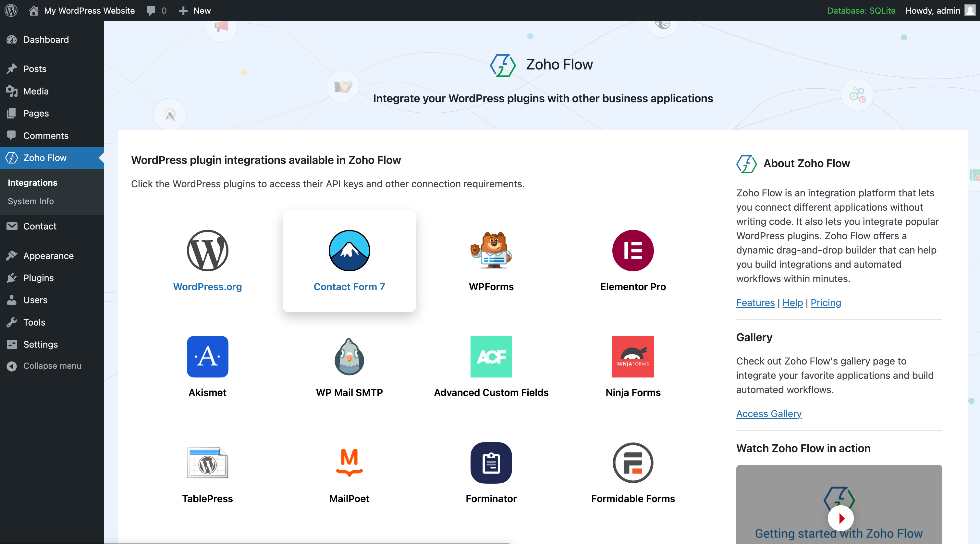Image resolution: width=980 pixels, height=544 pixels.
Task: Select the Forminator clipboard icon
Action: click(491, 463)
